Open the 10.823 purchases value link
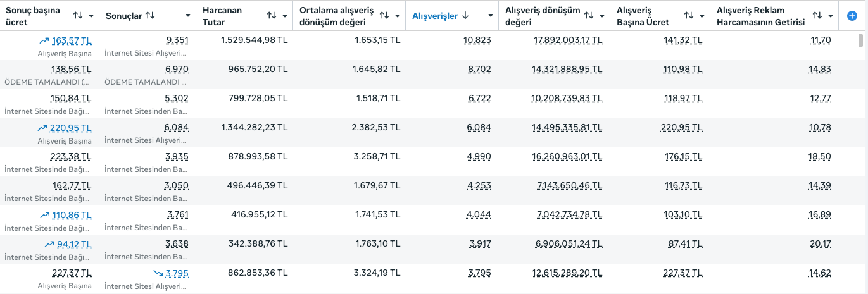This screenshot has height=294, width=868. click(477, 40)
